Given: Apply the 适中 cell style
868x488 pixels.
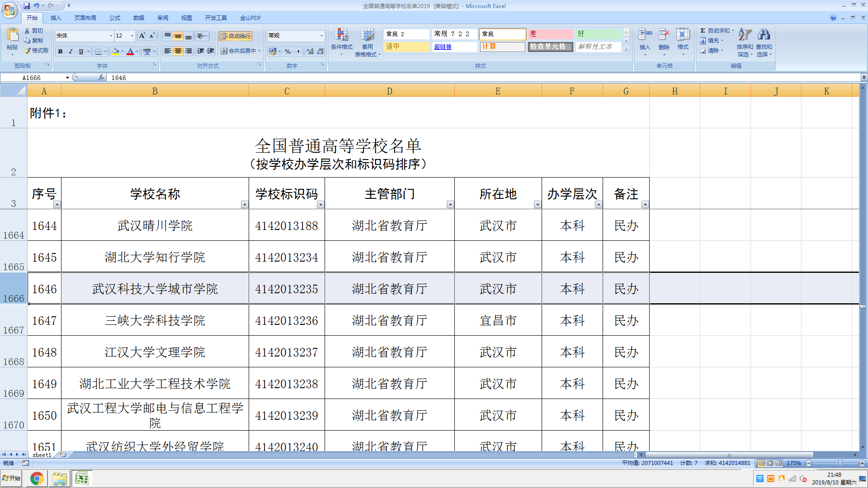Looking at the screenshot, I should pos(406,47).
